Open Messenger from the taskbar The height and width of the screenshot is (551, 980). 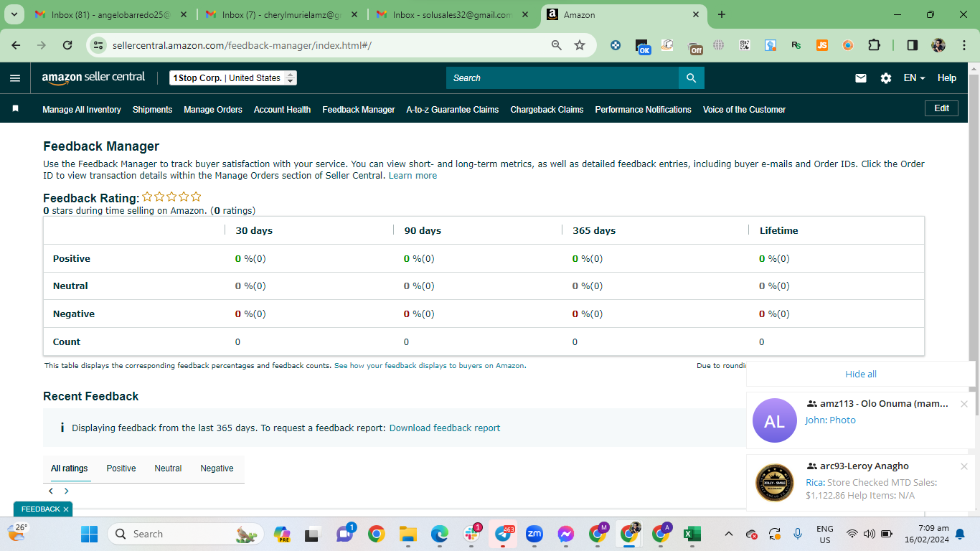(x=565, y=534)
